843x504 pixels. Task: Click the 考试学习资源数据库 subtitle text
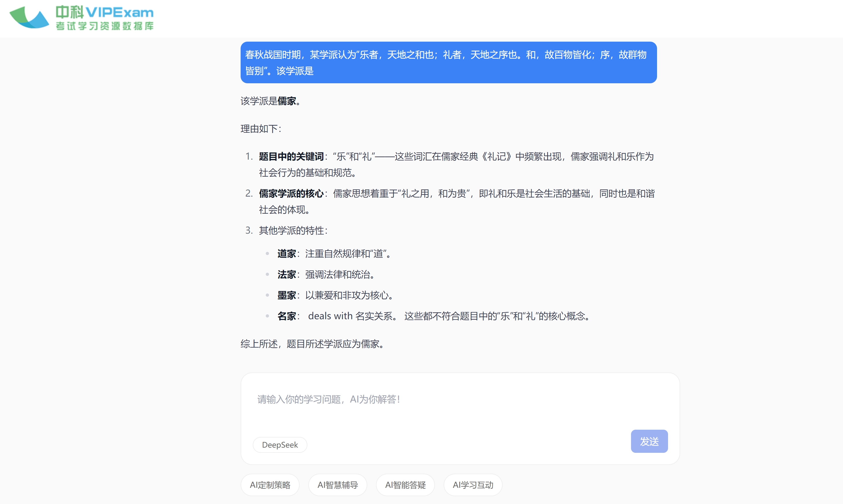point(104,26)
